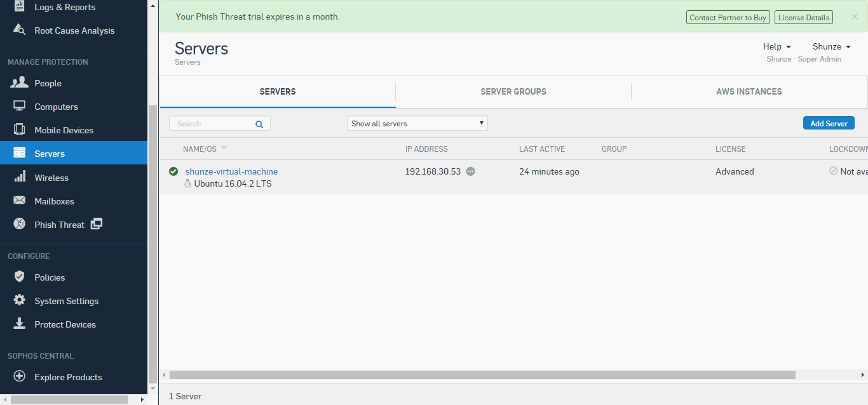Click the Root Cause Analysis icon
Viewport: 868px width, 405px height.
(x=20, y=30)
